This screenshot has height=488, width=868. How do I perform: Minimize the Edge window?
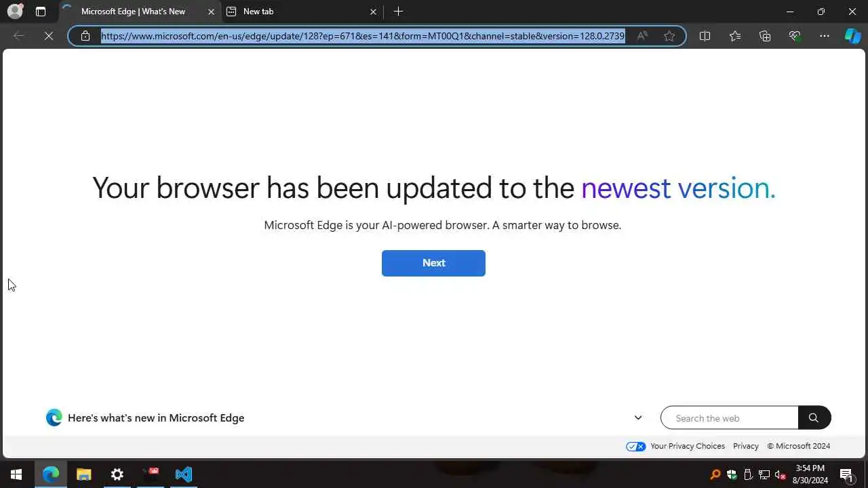[790, 12]
